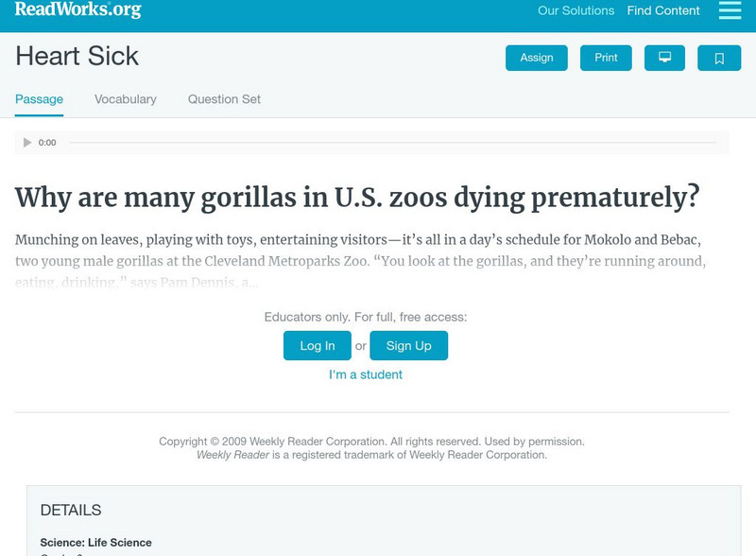
Task: Seek within the audio progress bar
Action: point(392,143)
